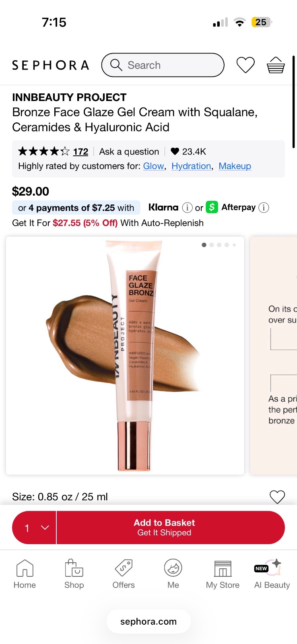
Task: Tap the Bronze Face Glaze product image
Action: point(125,355)
